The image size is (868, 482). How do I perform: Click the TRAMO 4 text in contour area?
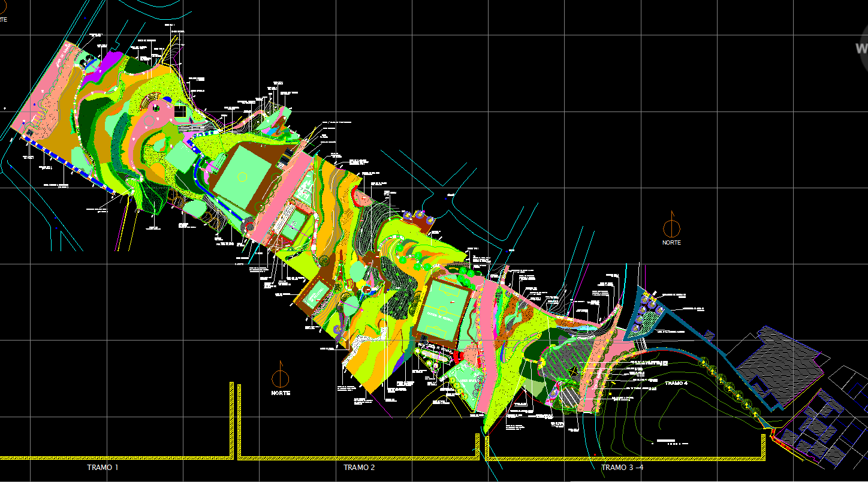click(676, 382)
